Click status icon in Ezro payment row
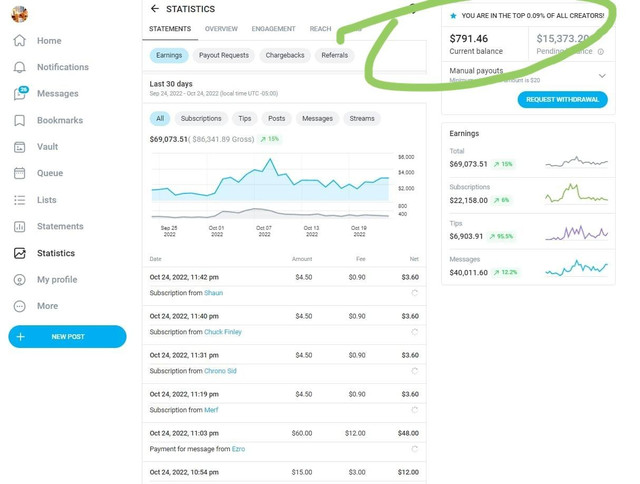 414,449
